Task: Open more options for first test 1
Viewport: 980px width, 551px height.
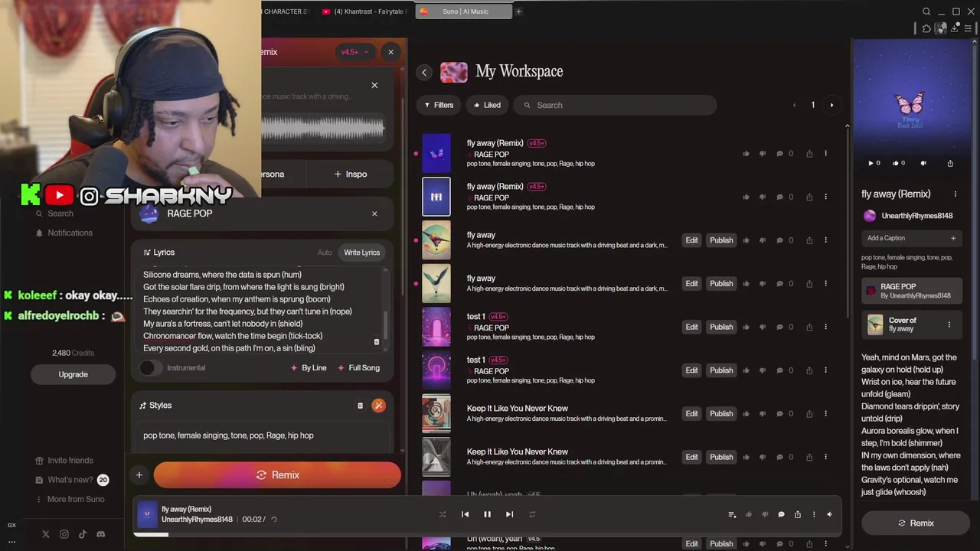Action: point(825,327)
